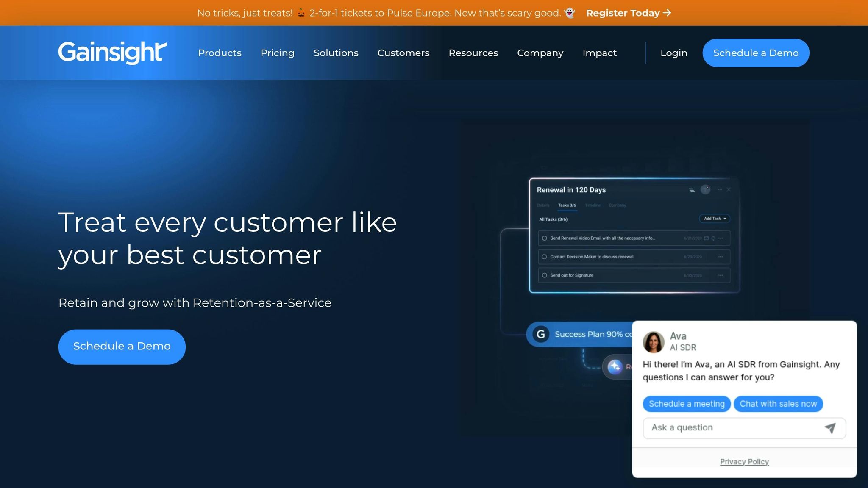
Task: Click Ava's avatar photo in chat widget
Action: coord(653,342)
